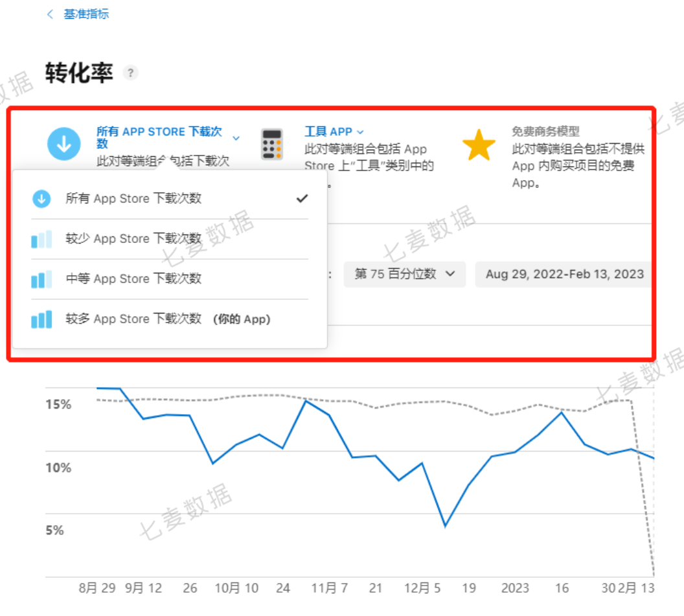Select 较多 App Store 下载次数 (你的 App)
Image resolution: width=684 pixels, height=616 pixels.
(170, 319)
